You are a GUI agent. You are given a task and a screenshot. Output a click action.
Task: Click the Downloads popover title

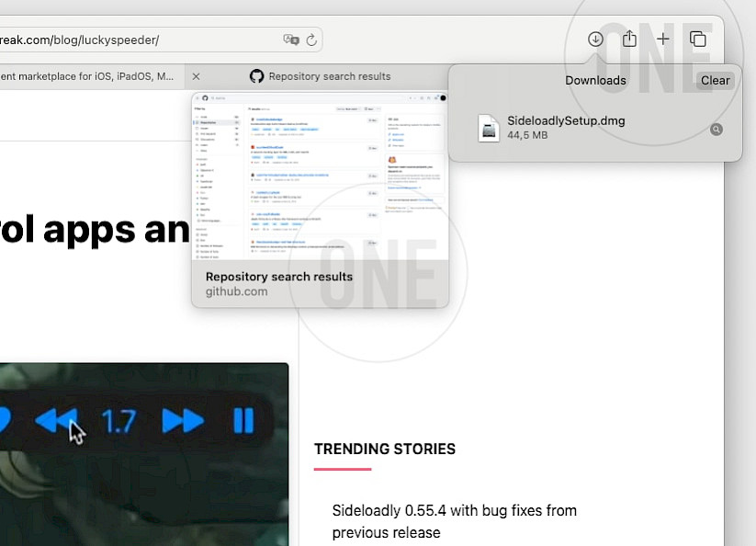(x=595, y=81)
